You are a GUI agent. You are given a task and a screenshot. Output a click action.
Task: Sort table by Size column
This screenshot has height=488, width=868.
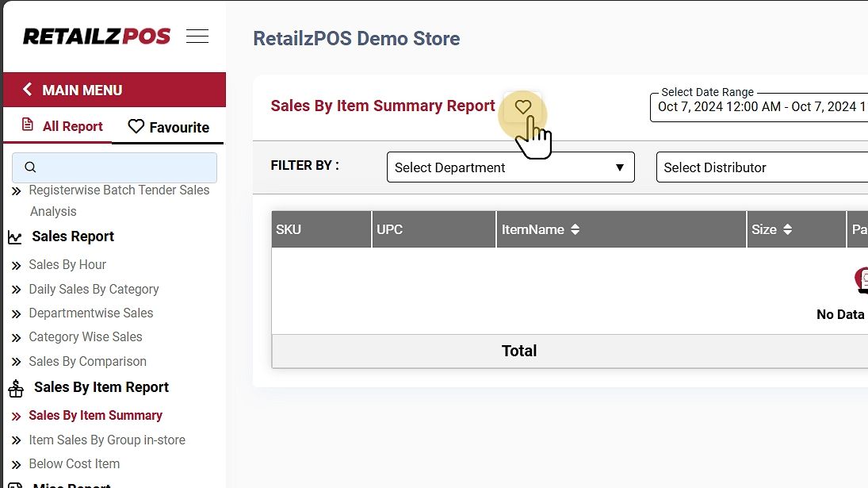tap(787, 229)
